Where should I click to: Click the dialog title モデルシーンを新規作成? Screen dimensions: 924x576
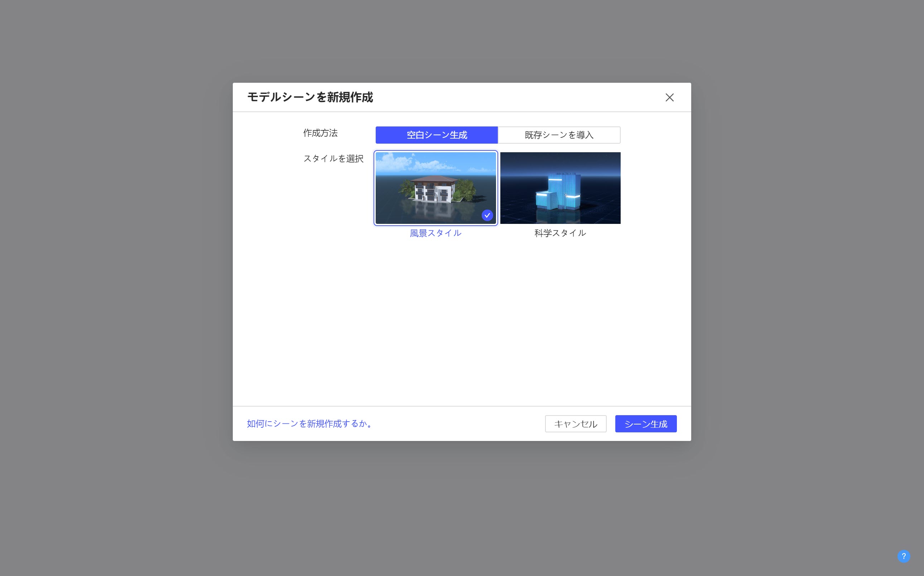click(311, 97)
